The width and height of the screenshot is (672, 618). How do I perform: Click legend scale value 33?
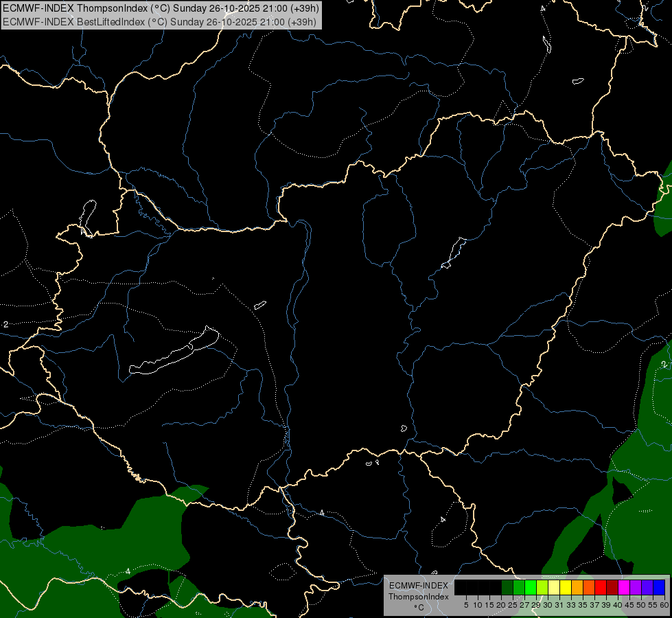(x=571, y=605)
